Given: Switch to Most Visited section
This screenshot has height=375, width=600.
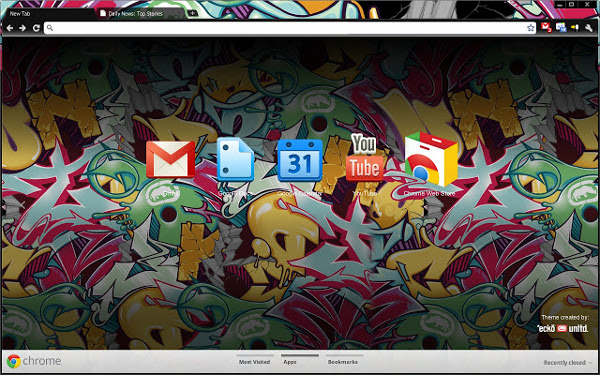Looking at the screenshot, I should click(254, 362).
